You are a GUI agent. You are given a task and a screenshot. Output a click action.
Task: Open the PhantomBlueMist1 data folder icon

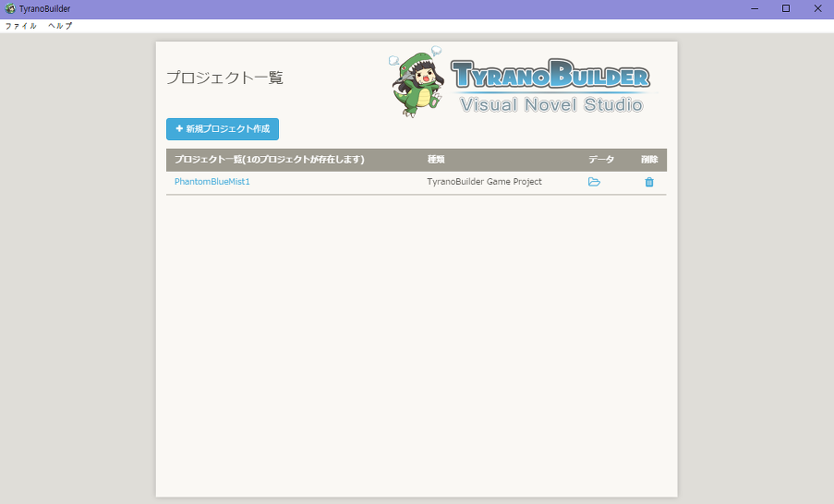click(594, 182)
